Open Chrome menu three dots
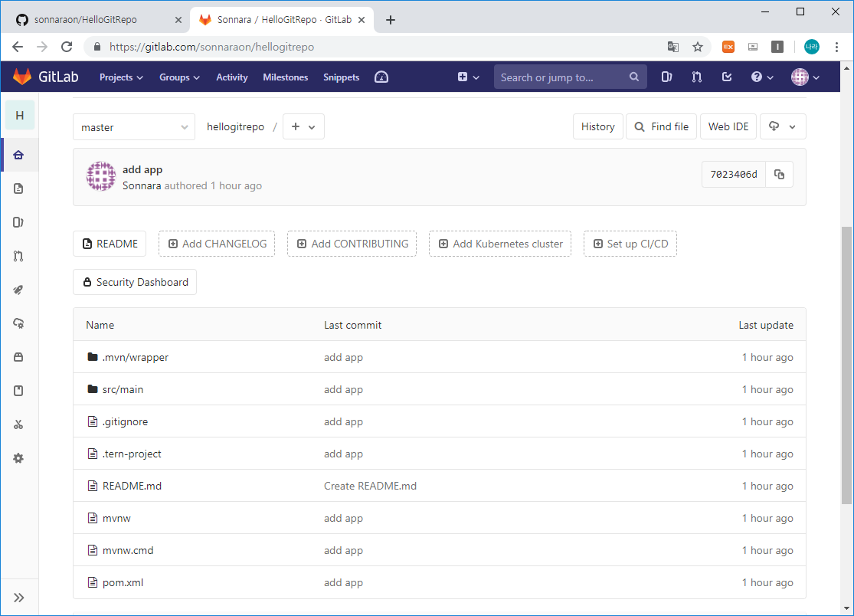The image size is (854, 616). (x=836, y=47)
